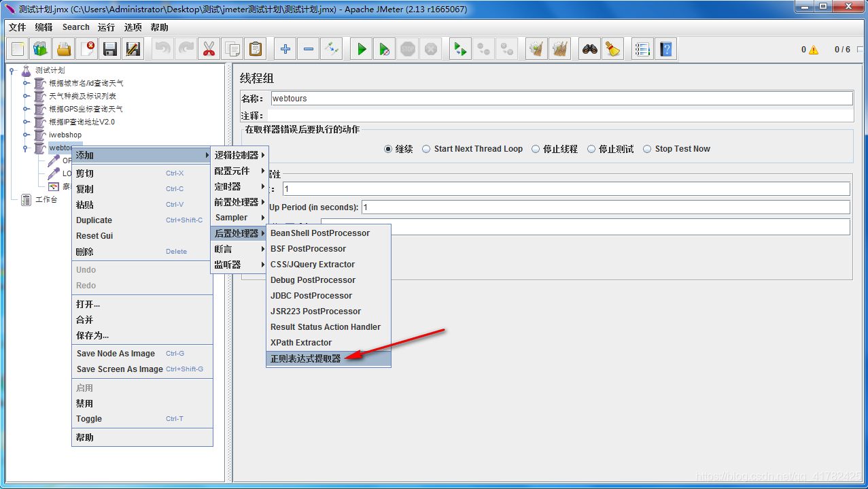The width and height of the screenshot is (868, 489).
Task: Choose CSS/JQuery Extractor menu item
Action: tap(328, 265)
